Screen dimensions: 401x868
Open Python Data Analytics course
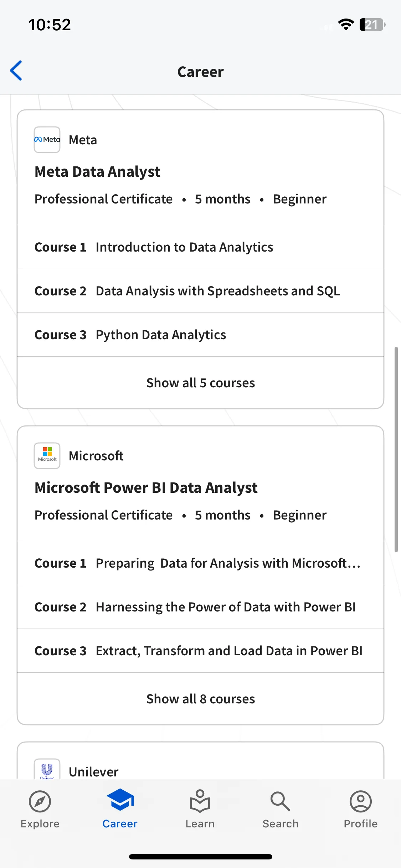(x=201, y=335)
